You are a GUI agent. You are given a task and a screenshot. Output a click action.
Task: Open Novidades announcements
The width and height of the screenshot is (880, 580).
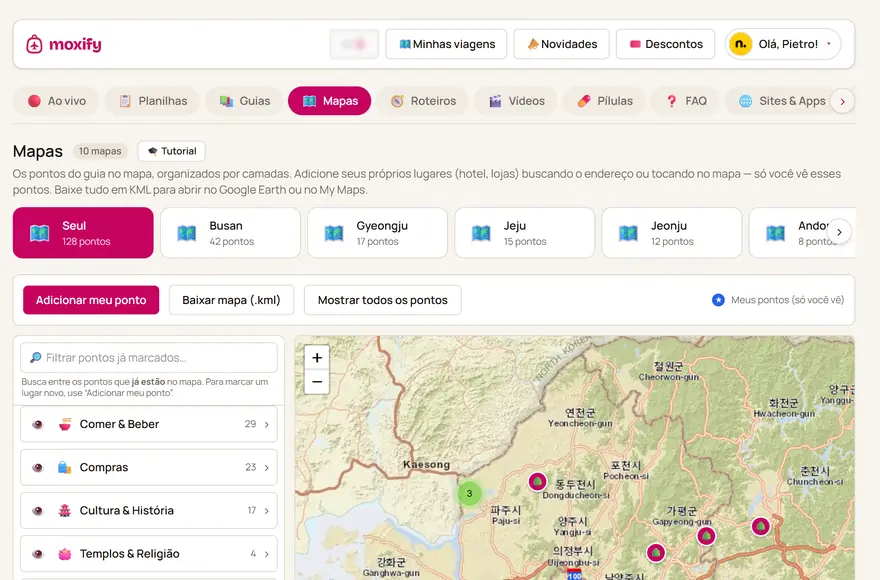[x=561, y=44]
